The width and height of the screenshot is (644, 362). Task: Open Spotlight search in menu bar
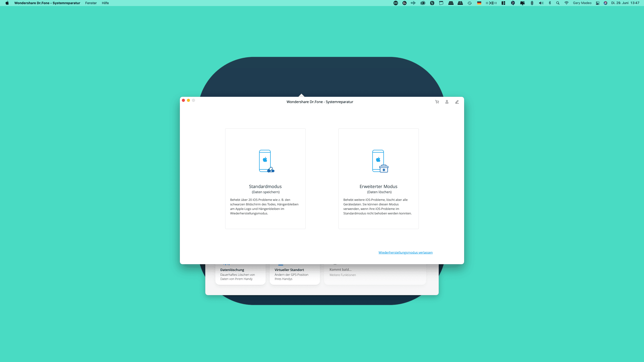(558, 3)
